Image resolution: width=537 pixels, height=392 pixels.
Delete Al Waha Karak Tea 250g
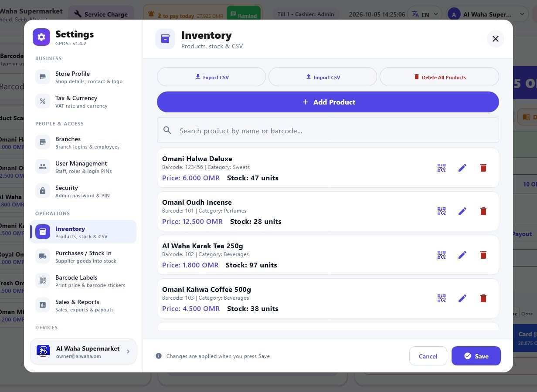(x=483, y=255)
